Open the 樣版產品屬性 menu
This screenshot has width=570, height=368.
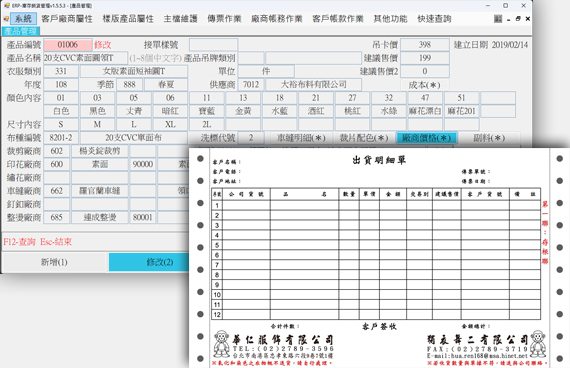[x=128, y=19]
